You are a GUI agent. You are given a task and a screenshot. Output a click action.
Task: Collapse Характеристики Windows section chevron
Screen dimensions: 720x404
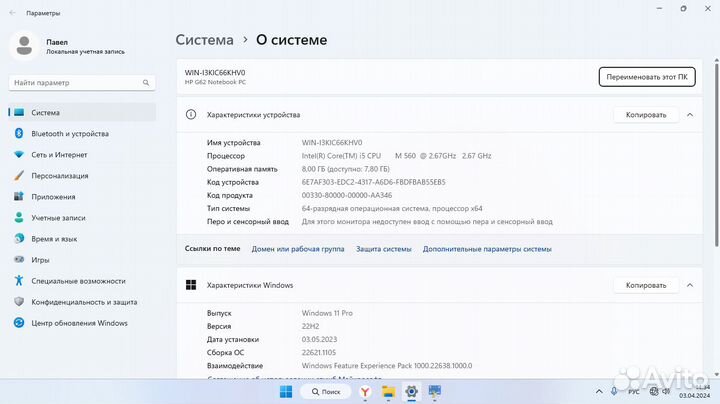(690, 285)
